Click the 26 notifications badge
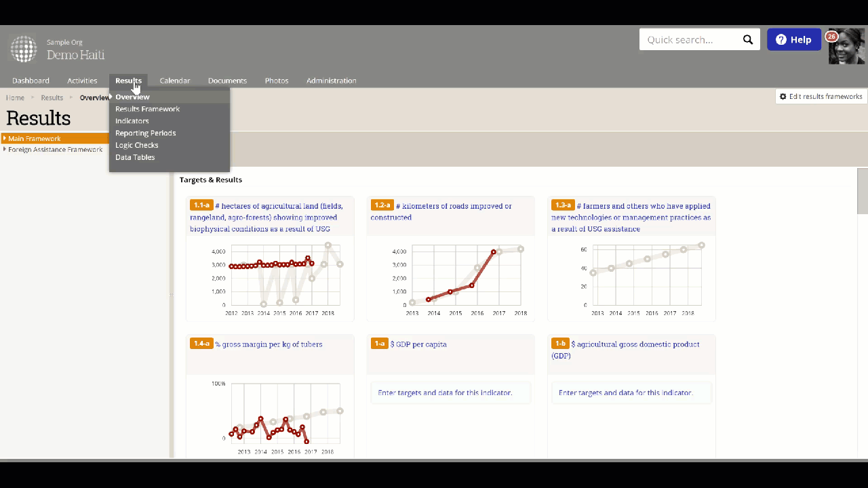The width and height of the screenshot is (868, 488). (831, 37)
